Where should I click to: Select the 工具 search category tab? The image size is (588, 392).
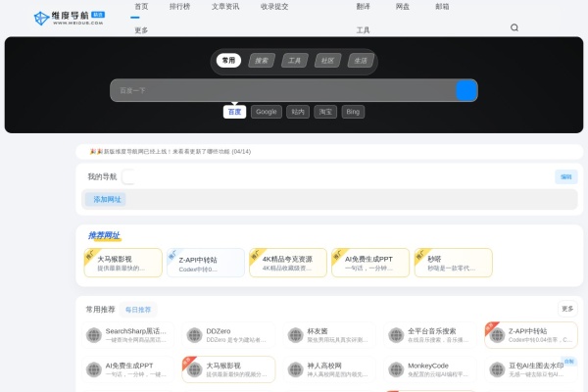click(294, 61)
